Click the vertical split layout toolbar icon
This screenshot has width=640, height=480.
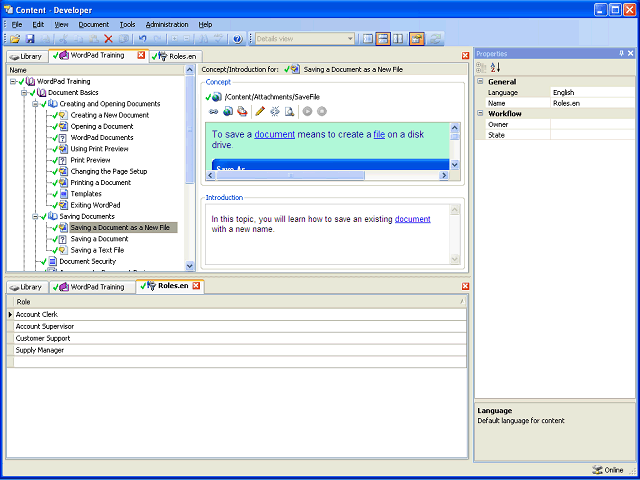pos(398,39)
